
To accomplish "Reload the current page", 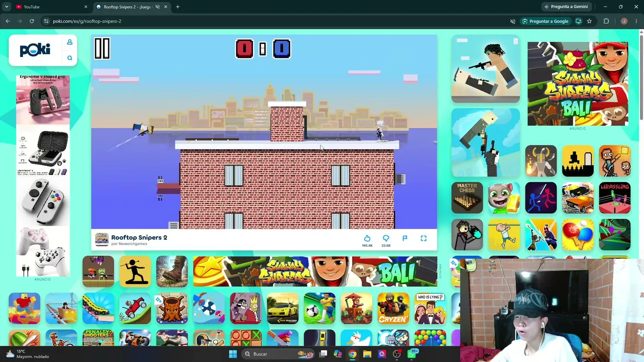I will [x=32, y=21].
